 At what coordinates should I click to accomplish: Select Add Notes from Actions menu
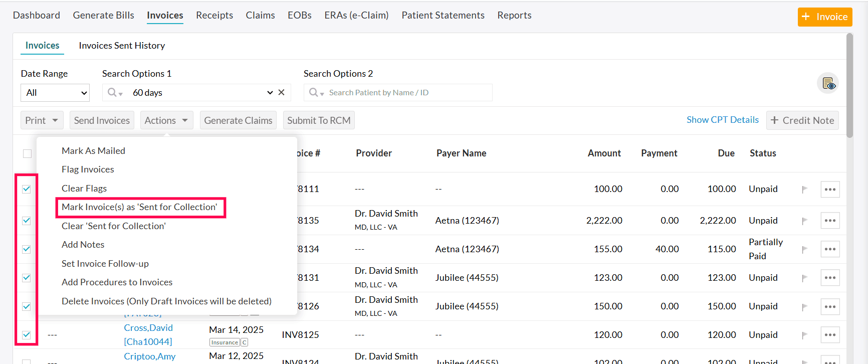point(83,245)
